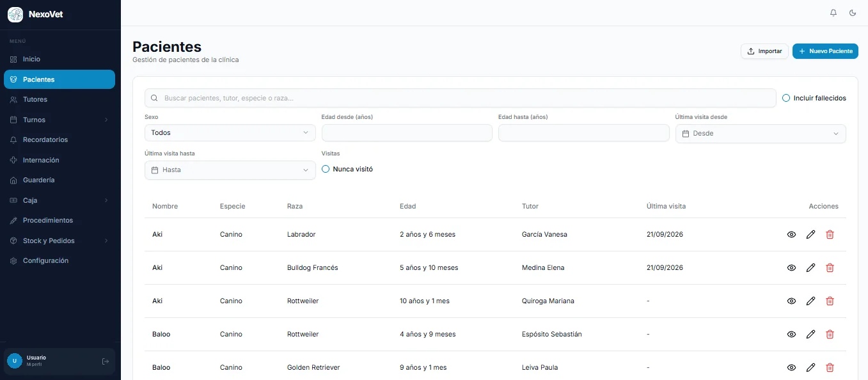View the Golden Retriever Baloo details

pyautogui.click(x=791, y=368)
